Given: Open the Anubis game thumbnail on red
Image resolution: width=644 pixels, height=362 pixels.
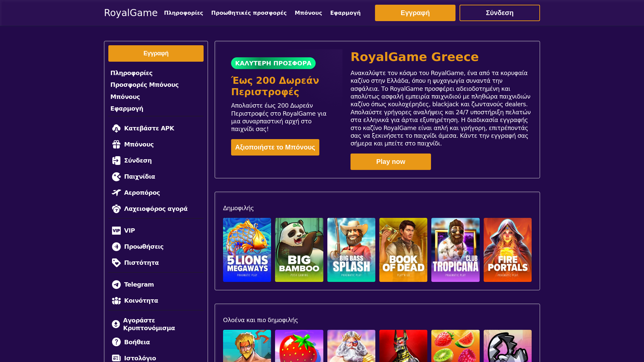Looking at the screenshot, I should coord(403,346).
